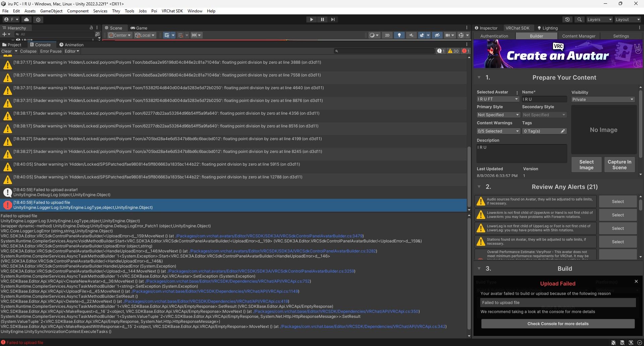
Task: Collapse the Review Any Alerts section
Action: (x=479, y=187)
